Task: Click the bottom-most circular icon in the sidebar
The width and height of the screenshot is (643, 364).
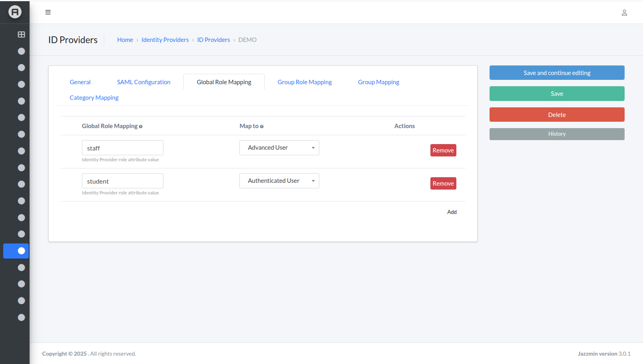Action: click(x=21, y=317)
